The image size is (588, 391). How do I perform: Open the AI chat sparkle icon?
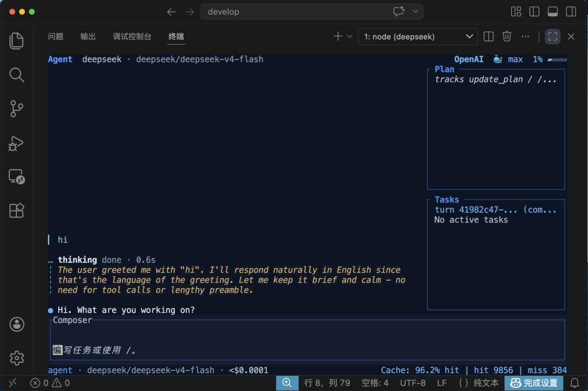(399, 11)
